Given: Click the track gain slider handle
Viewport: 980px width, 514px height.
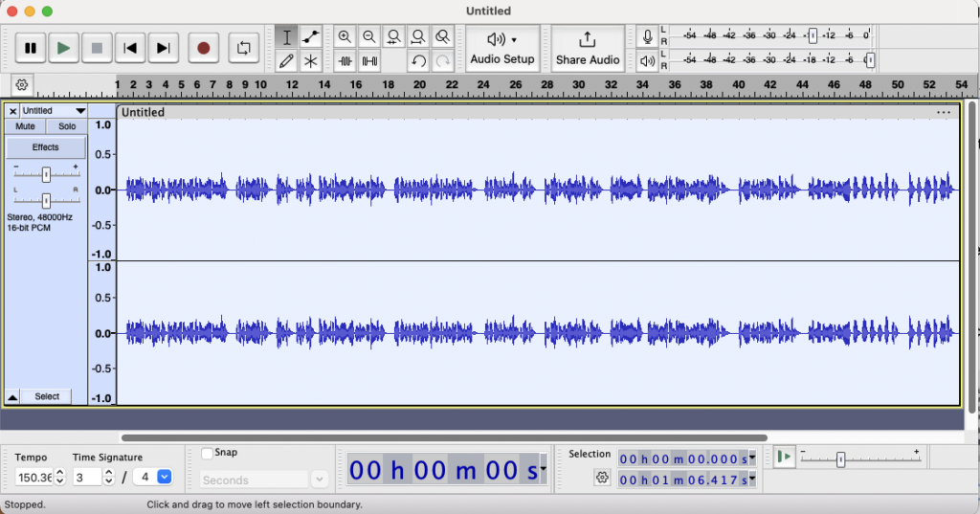Looking at the screenshot, I should (x=46, y=174).
